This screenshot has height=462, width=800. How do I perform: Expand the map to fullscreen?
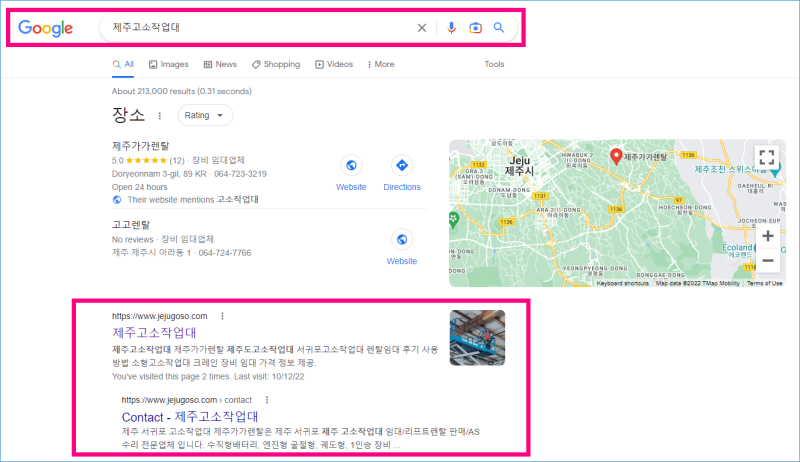(766, 157)
